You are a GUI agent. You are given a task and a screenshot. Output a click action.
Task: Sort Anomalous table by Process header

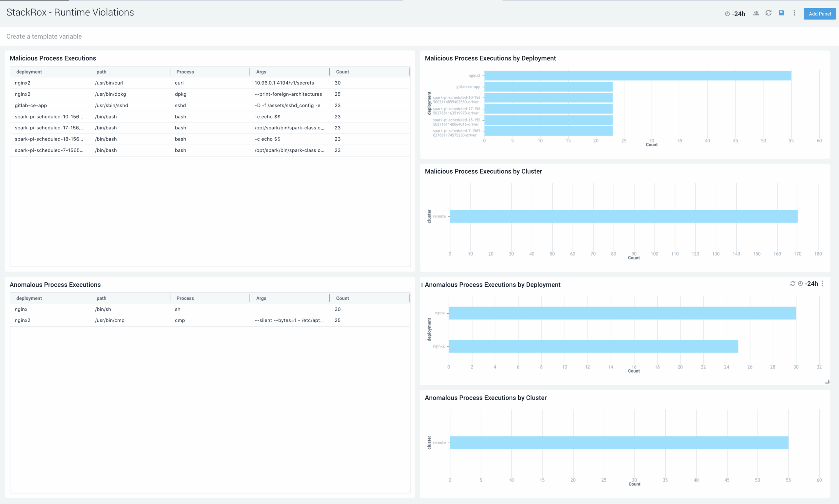(185, 298)
